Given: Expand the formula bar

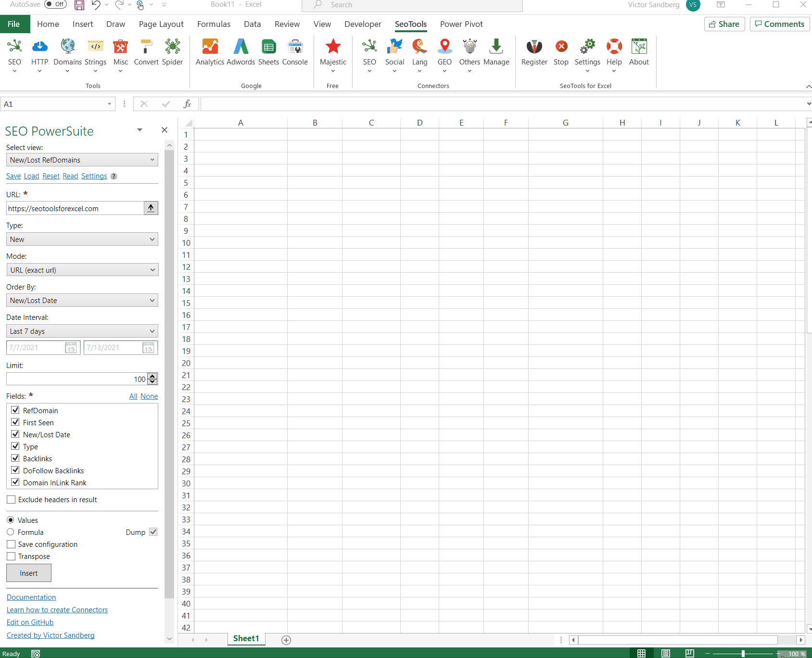Looking at the screenshot, I should coord(809,104).
